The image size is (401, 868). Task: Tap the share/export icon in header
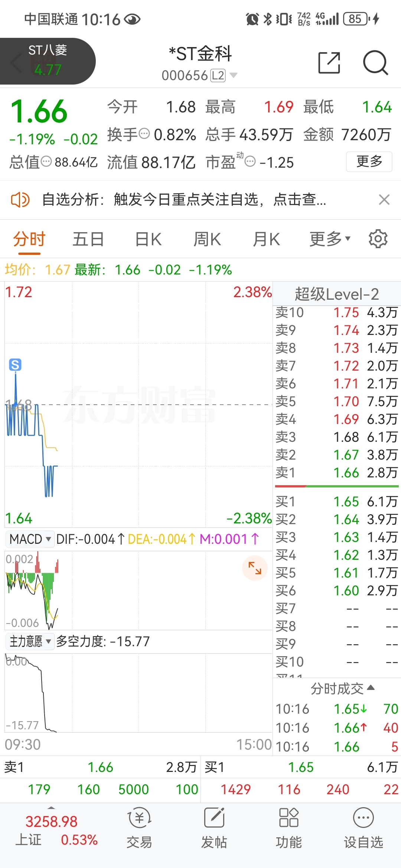[329, 63]
